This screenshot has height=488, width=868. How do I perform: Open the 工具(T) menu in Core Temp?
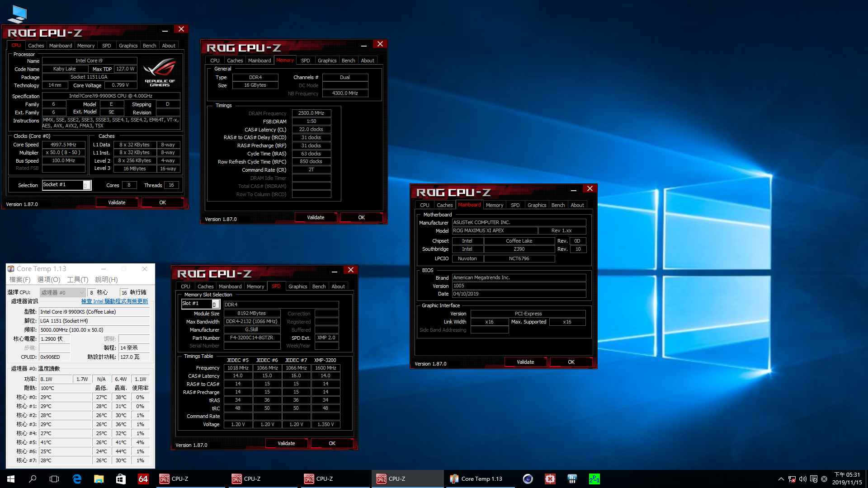(x=78, y=280)
